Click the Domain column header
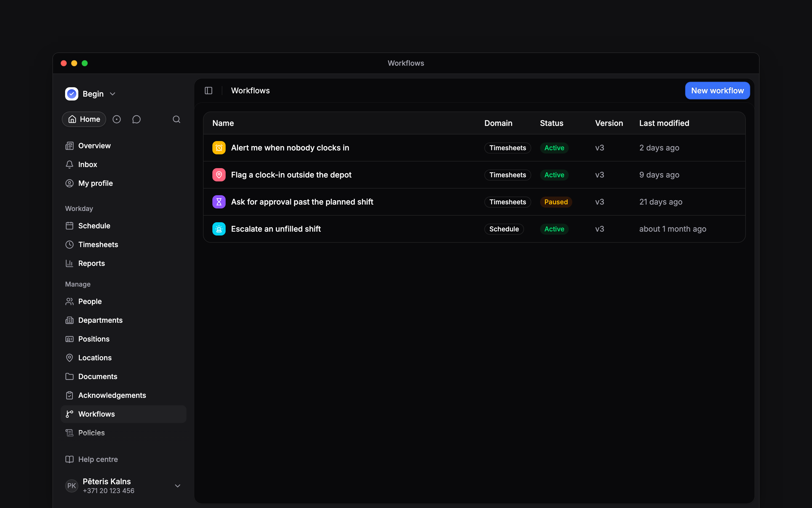This screenshot has height=508, width=812. click(x=498, y=123)
